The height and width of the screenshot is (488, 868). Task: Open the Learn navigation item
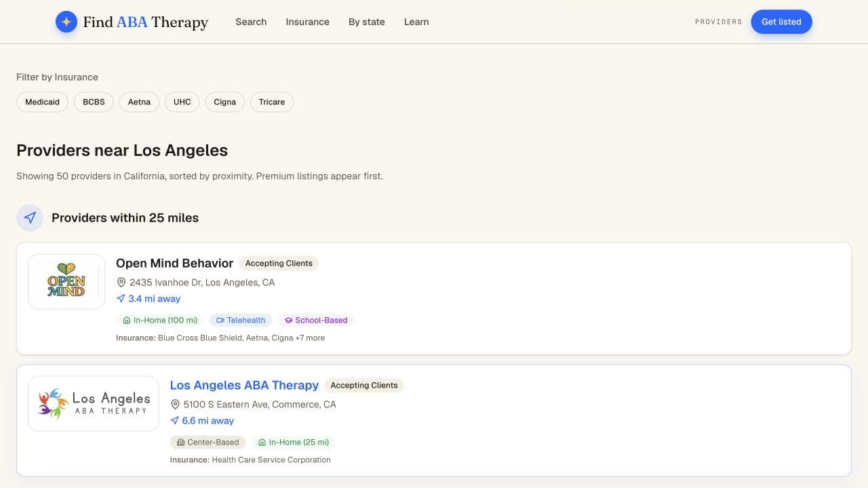tap(416, 22)
